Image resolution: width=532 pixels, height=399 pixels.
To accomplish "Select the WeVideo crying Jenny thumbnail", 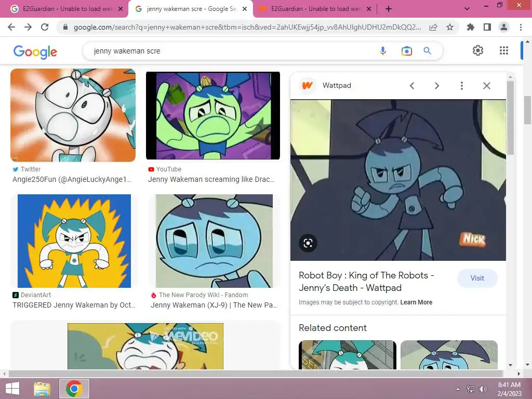I will 145,346.
